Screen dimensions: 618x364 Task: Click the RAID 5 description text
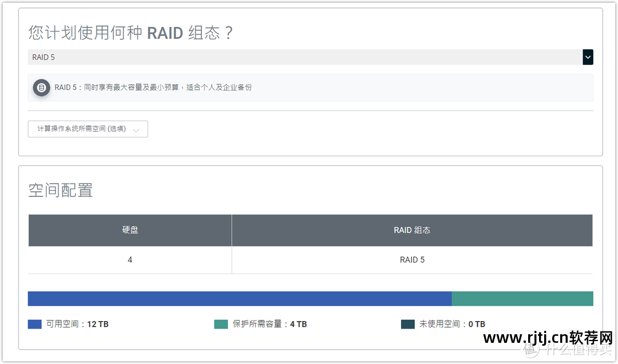(153, 88)
